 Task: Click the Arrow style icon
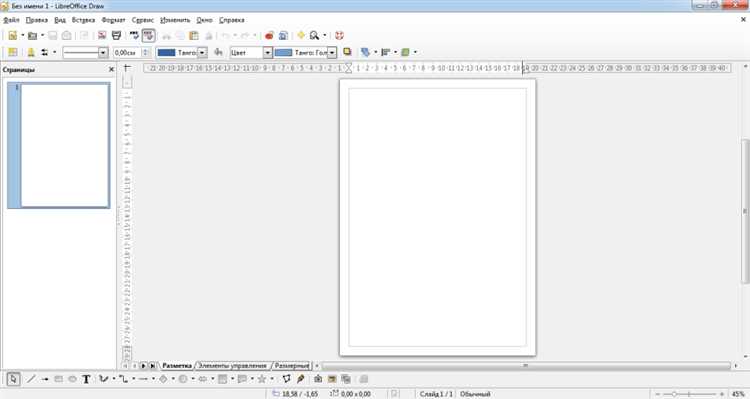click(44, 53)
